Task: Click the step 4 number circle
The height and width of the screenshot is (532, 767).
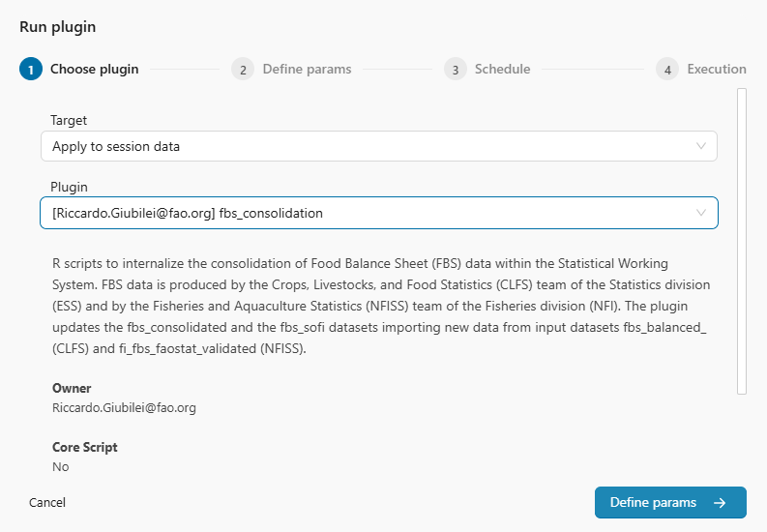Action: coord(666,69)
